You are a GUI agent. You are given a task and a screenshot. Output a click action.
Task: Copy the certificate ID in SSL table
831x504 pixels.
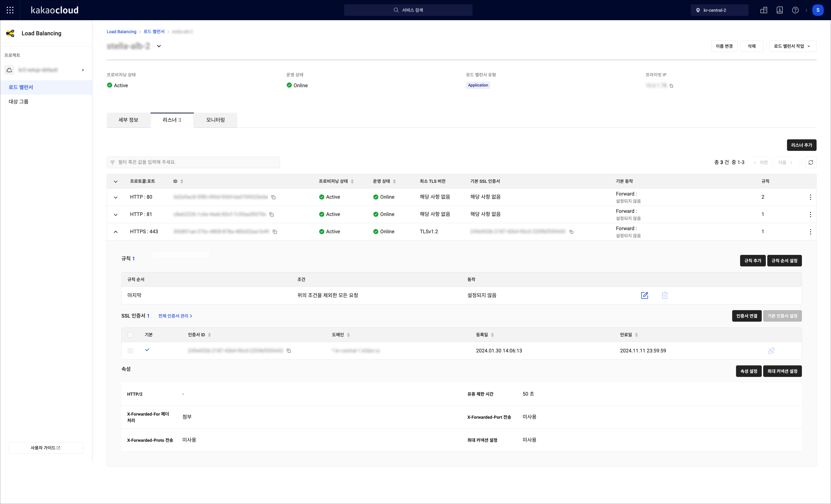[289, 351]
